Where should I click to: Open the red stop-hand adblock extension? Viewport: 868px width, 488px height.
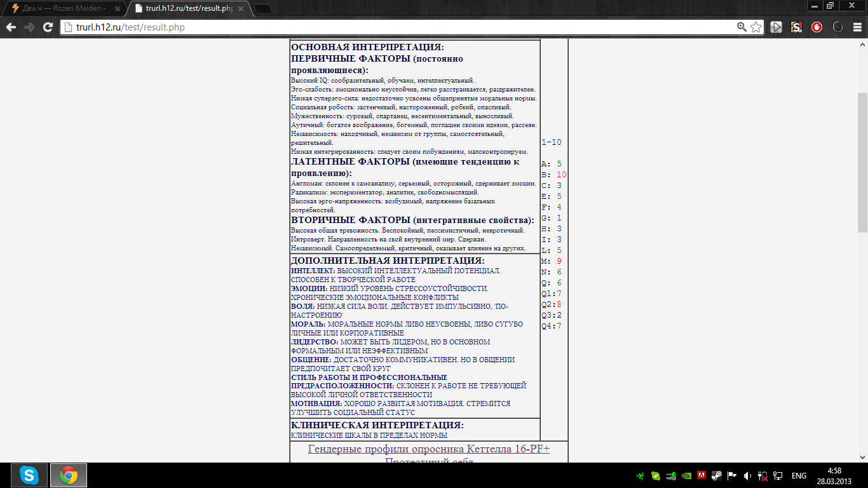click(x=817, y=27)
